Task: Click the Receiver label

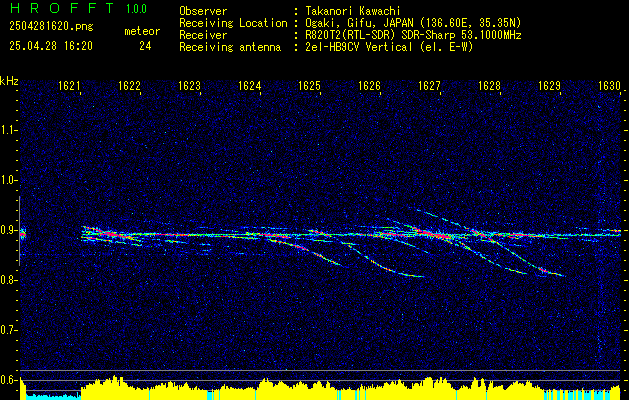Action: click(x=203, y=35)
